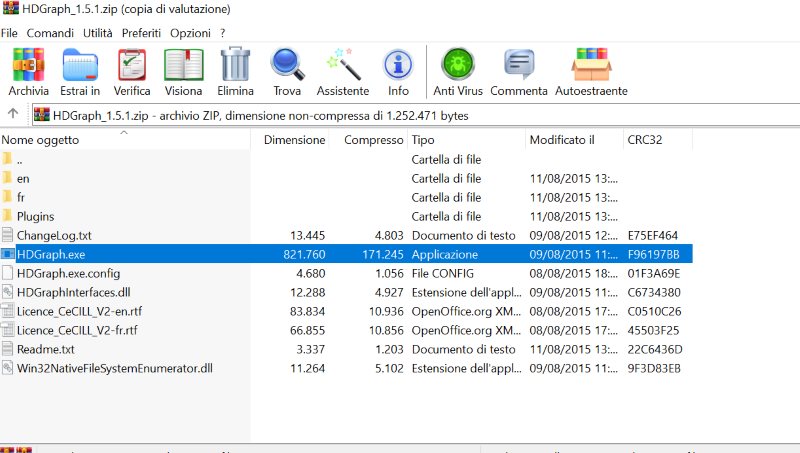Open the ? help menu
The height and width of the screenshot is (453, 800).
222,33
